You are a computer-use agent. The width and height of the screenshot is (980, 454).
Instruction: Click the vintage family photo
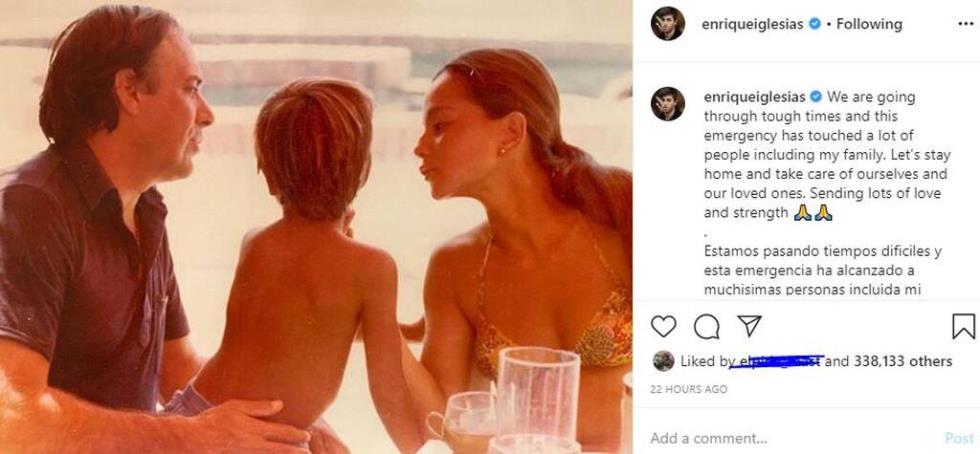(316, 227)
